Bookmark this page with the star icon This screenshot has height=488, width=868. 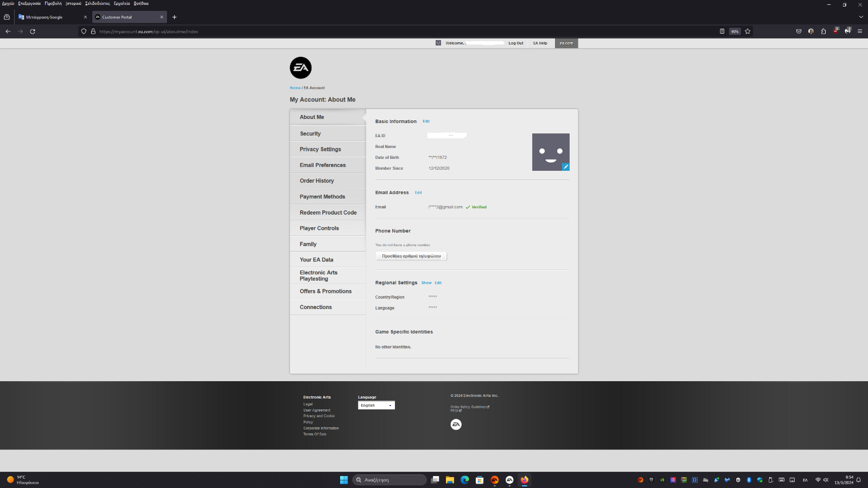[748, 31]
